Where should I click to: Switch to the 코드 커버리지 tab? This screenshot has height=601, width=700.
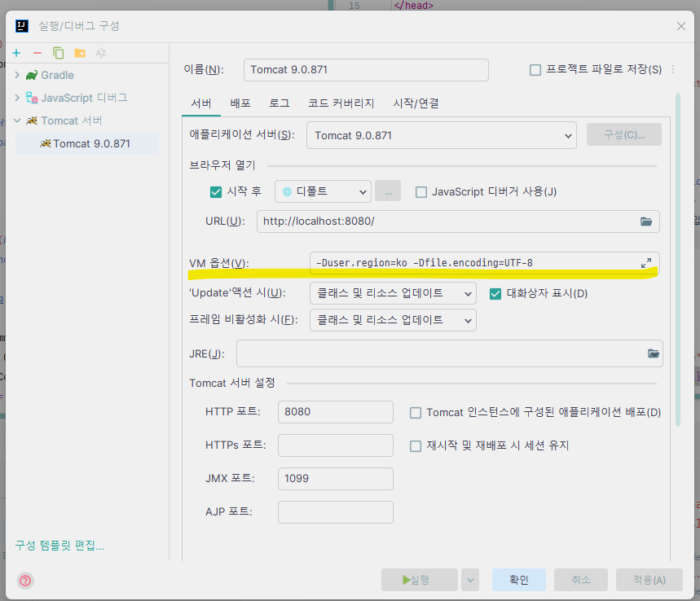click(x=341, y=103)
